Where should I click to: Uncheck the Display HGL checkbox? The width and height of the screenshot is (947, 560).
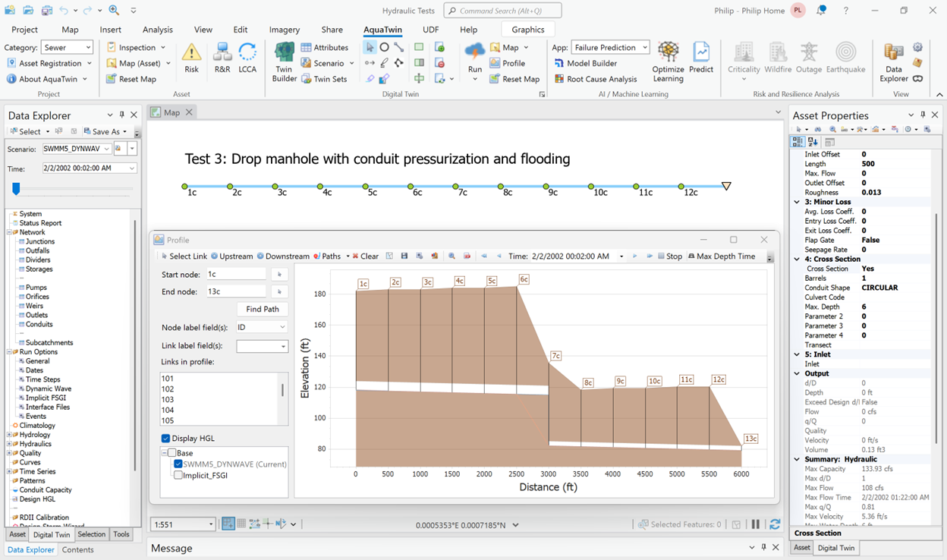tap(166, 439)
